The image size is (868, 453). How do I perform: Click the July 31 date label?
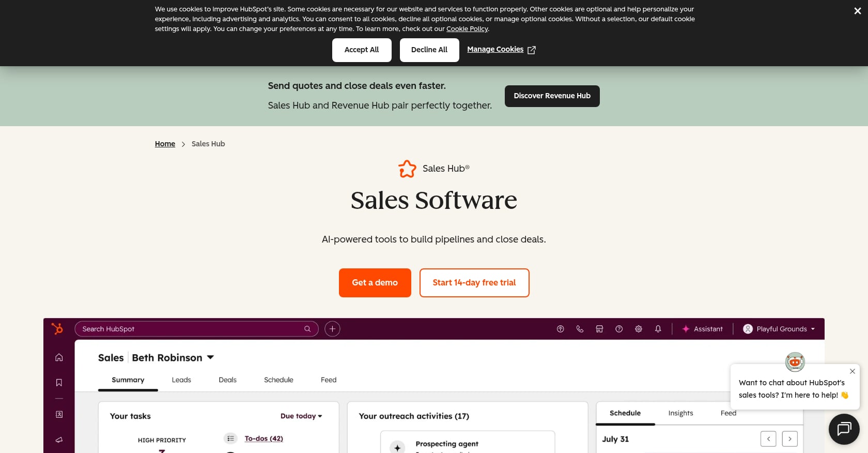pos(615,439)
